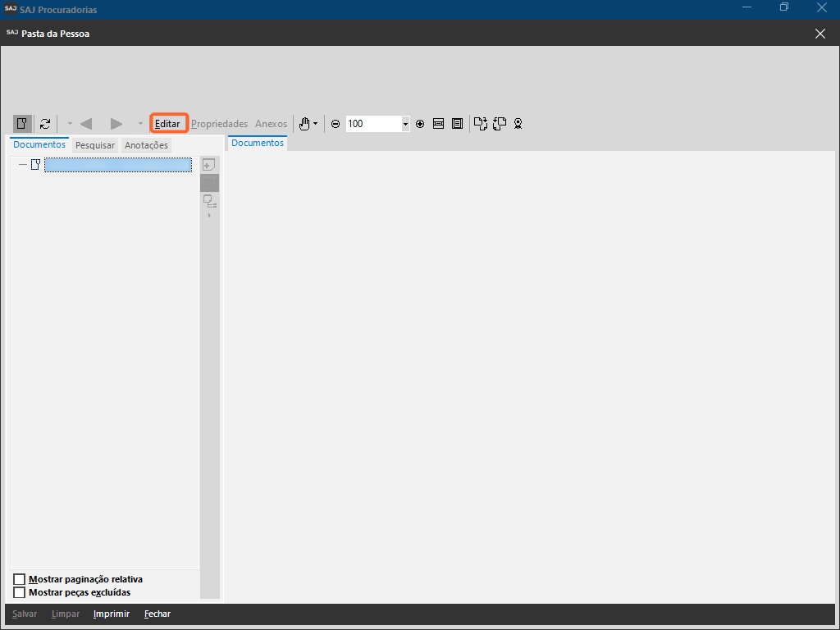The image size is (840, 630).
Task: Expand the hand tool dropdown
Action: (316, 124)
